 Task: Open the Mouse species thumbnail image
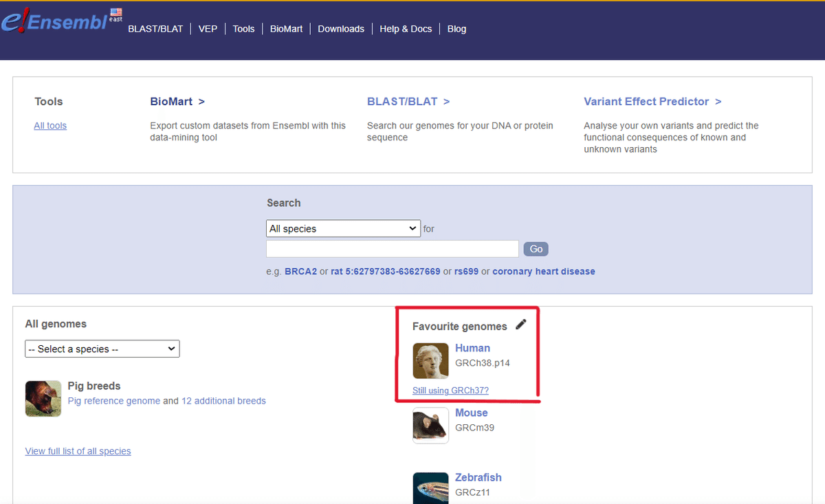point(430,426)
